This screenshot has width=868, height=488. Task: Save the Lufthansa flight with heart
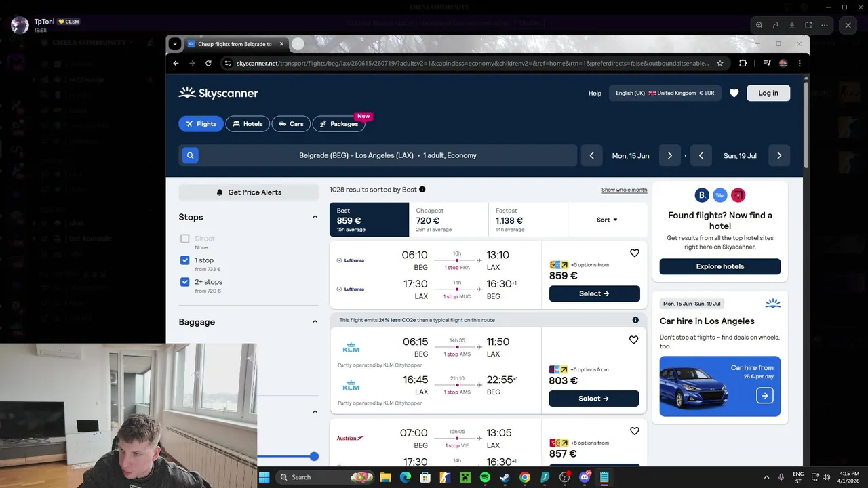[635, 253]
